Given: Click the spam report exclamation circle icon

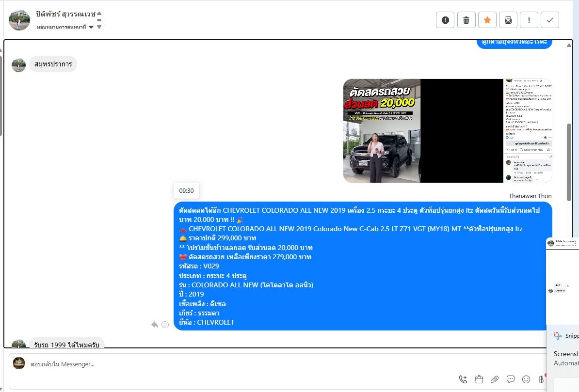Looking at the screenshot, I should (445, 20).
